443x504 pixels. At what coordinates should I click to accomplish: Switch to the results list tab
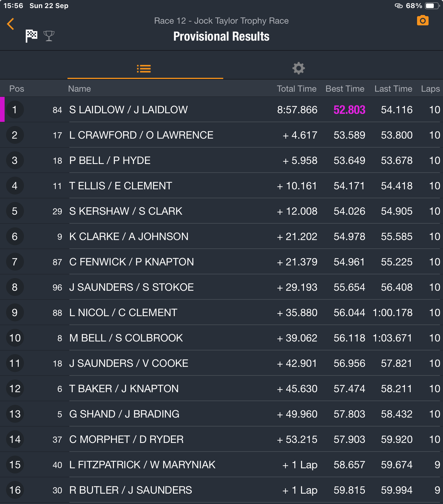coord(144,69)
